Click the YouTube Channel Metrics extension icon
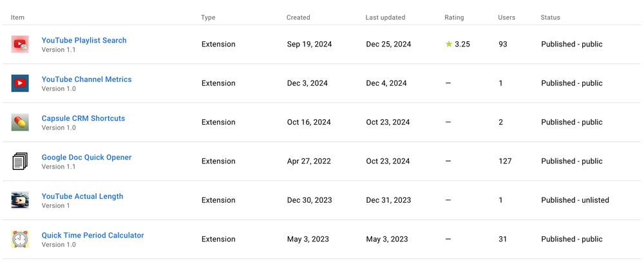The width and height of the screenshot is (644, 264). point(20,83)
